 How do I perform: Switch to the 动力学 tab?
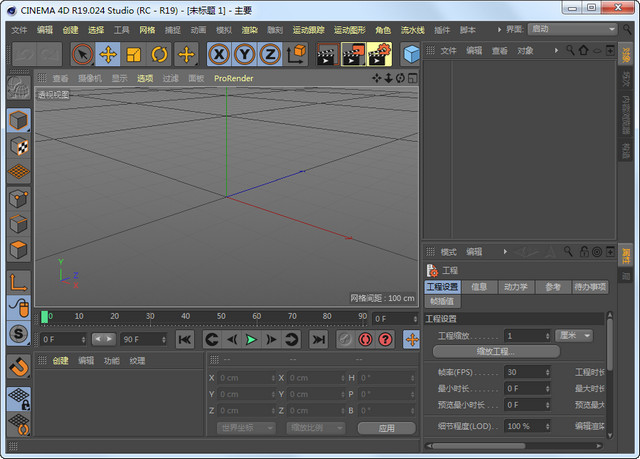pyautogui.click(x=516, y=287)
